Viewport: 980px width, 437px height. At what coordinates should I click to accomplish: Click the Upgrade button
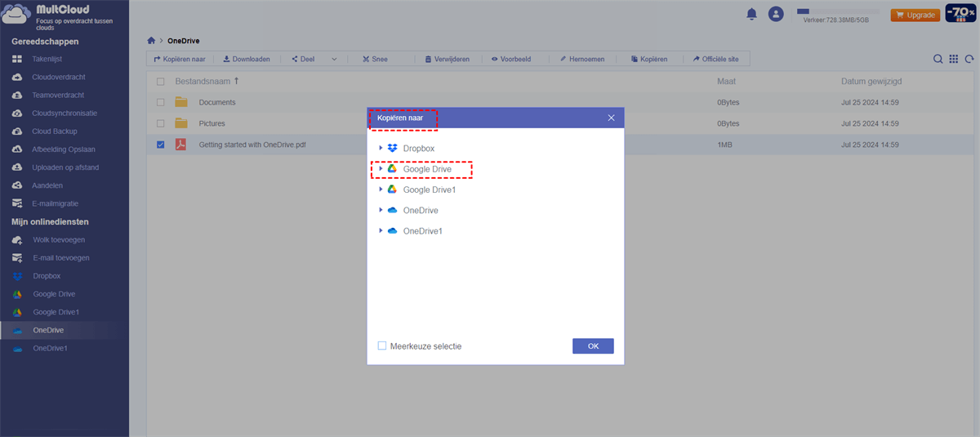[x=915, y=15]
